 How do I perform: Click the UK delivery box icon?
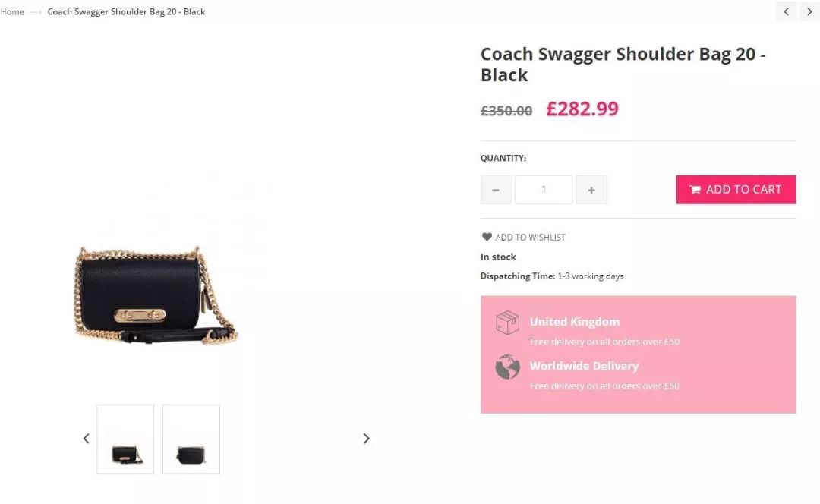click(x=507, y=323)
